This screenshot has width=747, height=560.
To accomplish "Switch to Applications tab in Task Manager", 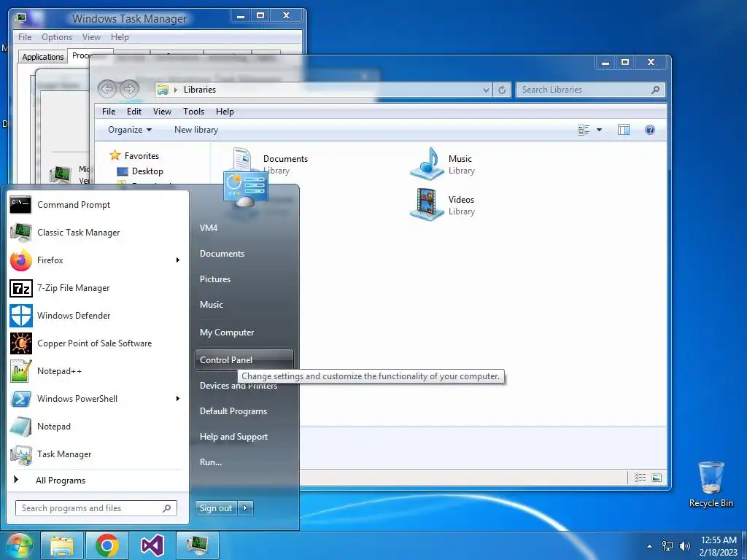I will click(43, 57).
